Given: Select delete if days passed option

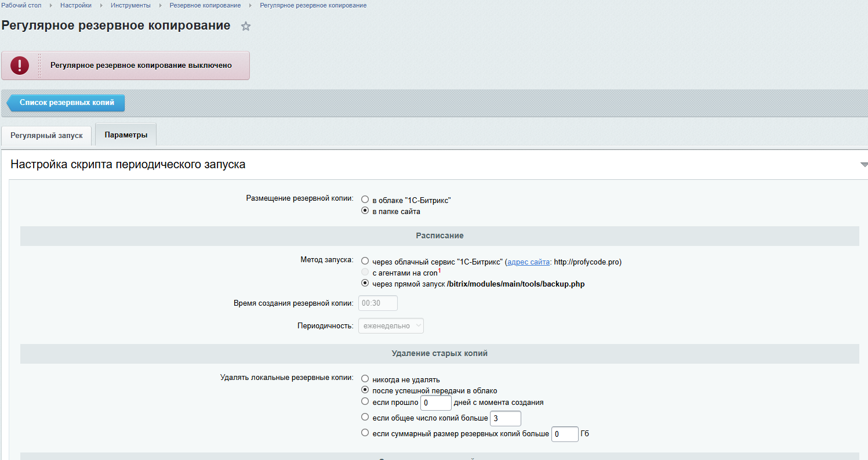Looking at the screenshot, I should tap(365, 401).
